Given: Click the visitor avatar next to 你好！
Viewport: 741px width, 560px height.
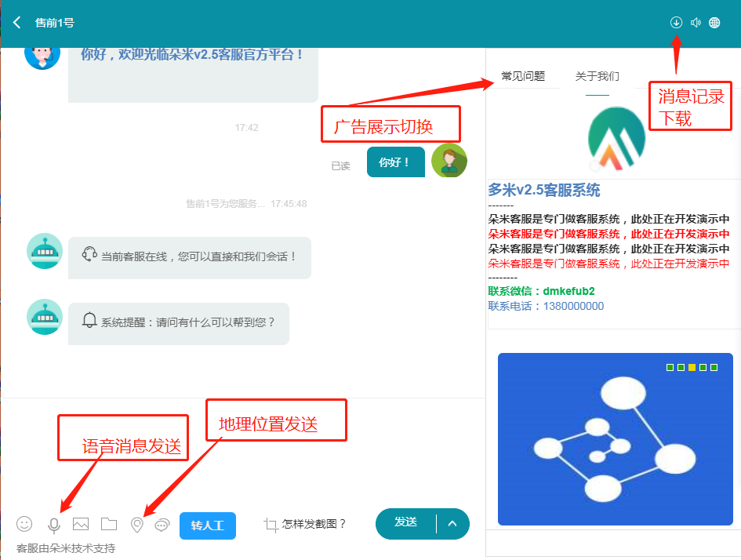Looking at the screenshot, I should (449, 161).
